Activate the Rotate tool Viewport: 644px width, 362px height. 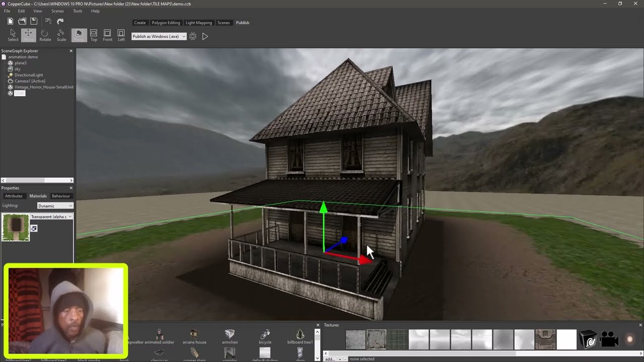point(45,35)
